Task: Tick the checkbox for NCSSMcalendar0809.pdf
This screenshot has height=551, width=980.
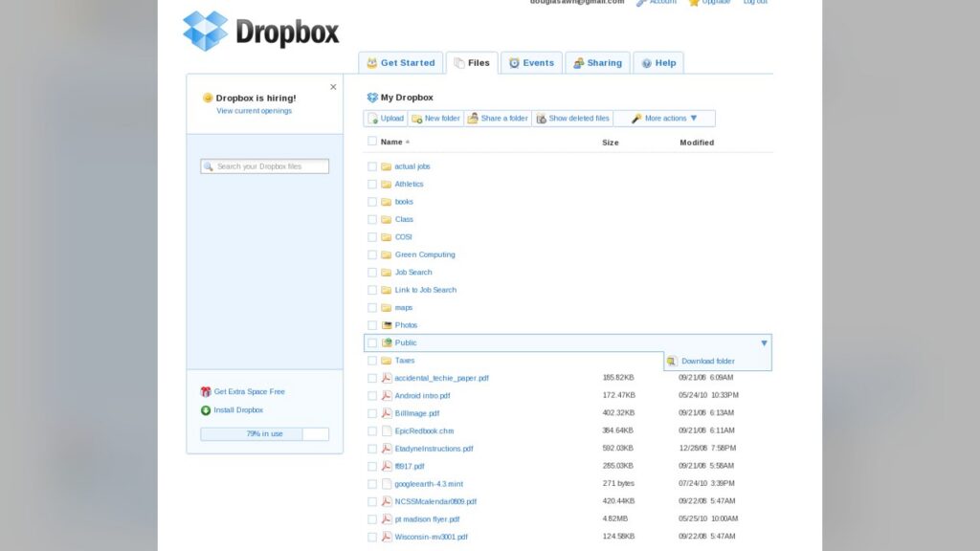Action: tap(372, 501)
